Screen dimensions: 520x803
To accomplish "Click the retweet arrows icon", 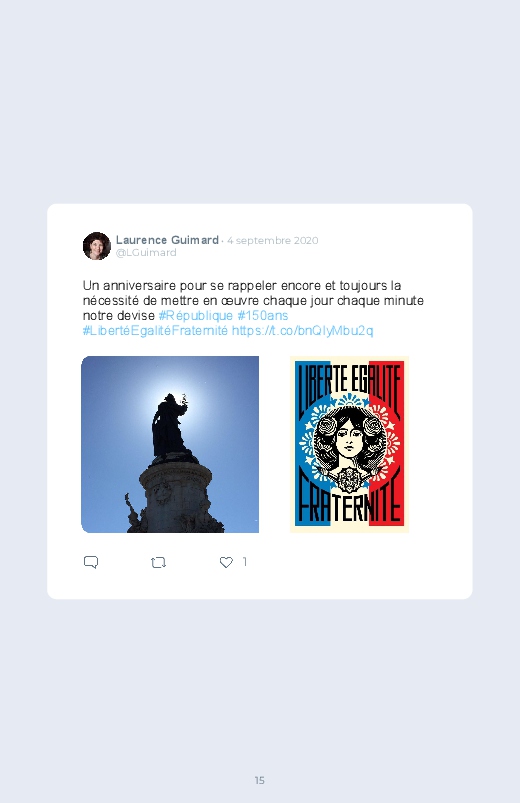I will 158,562.
